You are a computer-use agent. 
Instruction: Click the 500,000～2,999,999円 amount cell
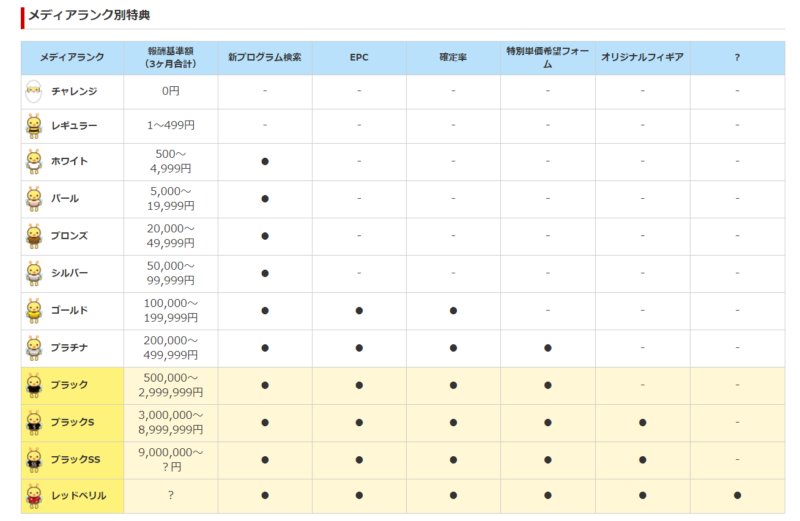170,385
